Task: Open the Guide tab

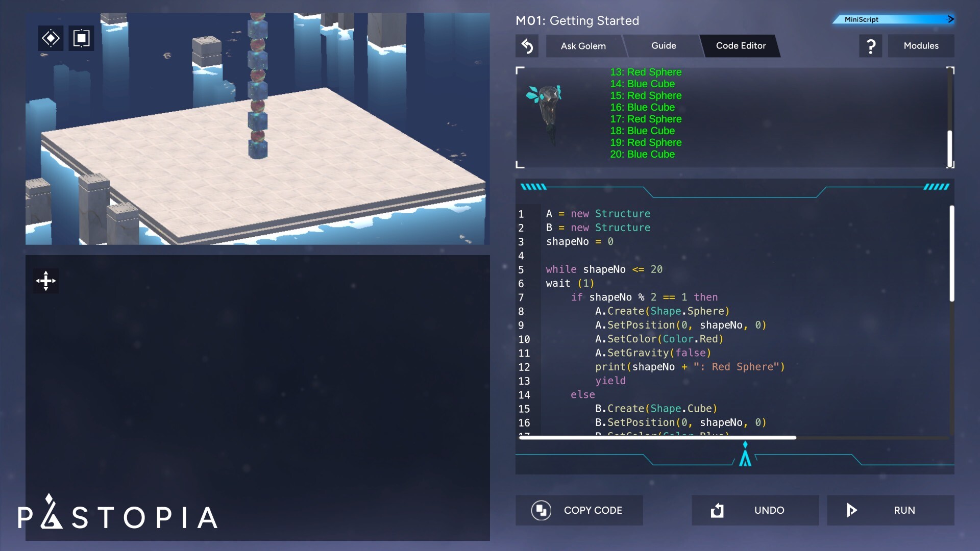Action: tap(664, 46)
